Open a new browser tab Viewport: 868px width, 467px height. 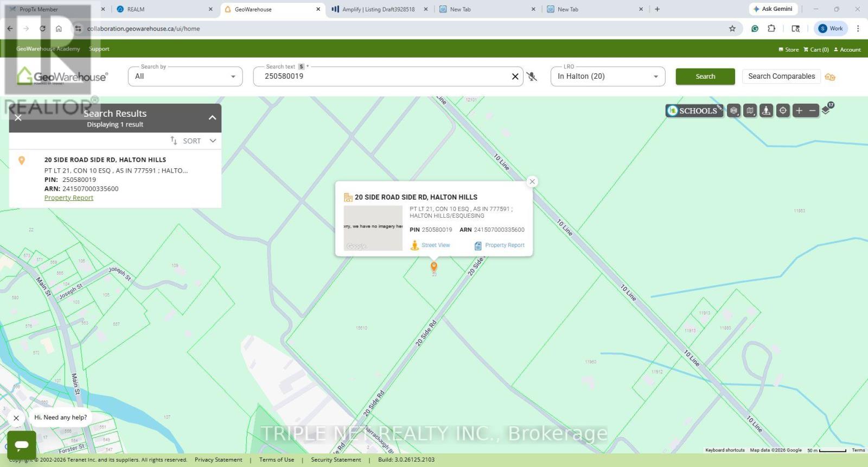(657, 9)
